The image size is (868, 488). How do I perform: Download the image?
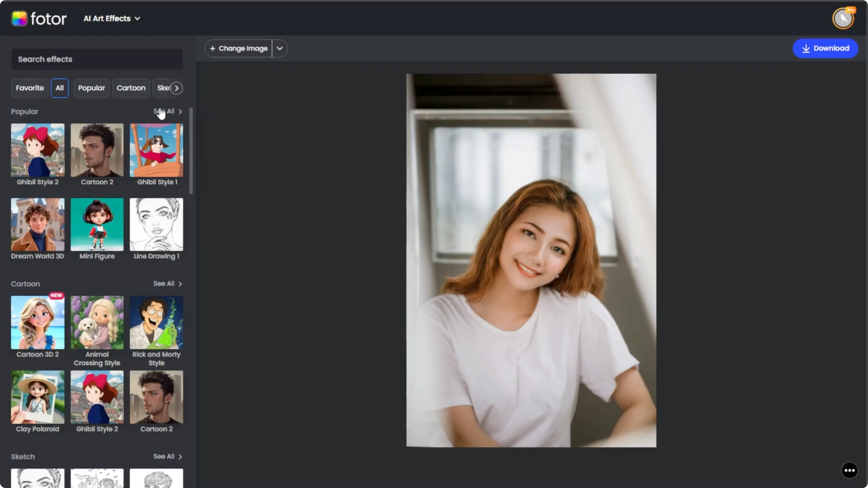(x=825, y=48)
